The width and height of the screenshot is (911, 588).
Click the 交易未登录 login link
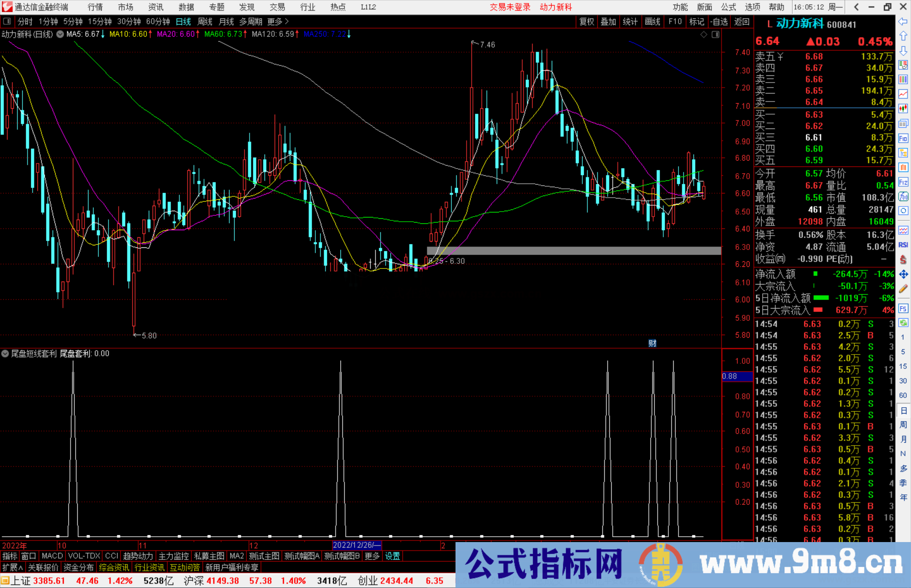(x=510, y=7)
